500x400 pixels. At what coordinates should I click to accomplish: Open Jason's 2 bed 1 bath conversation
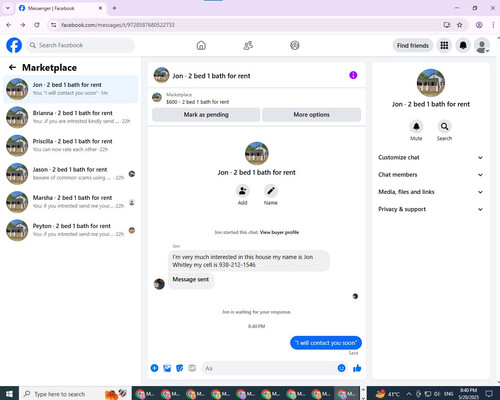coord(70,174)
